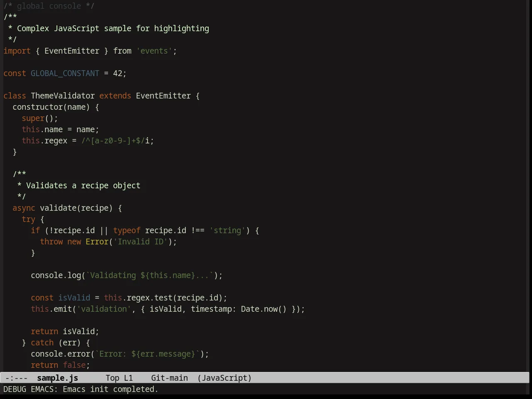Click the Top L1 position indicator
The height and width of the screenshot is (399, 532).
(119, 378)
